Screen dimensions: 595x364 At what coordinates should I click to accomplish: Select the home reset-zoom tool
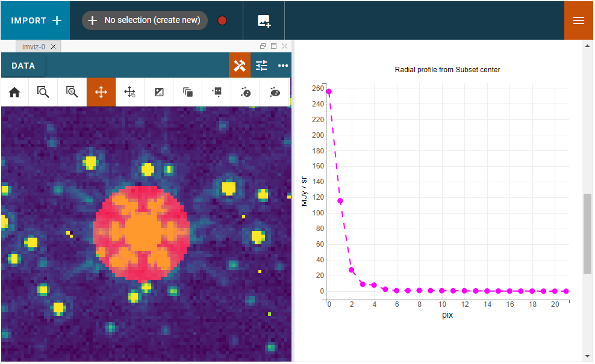(x=14, y=92)
